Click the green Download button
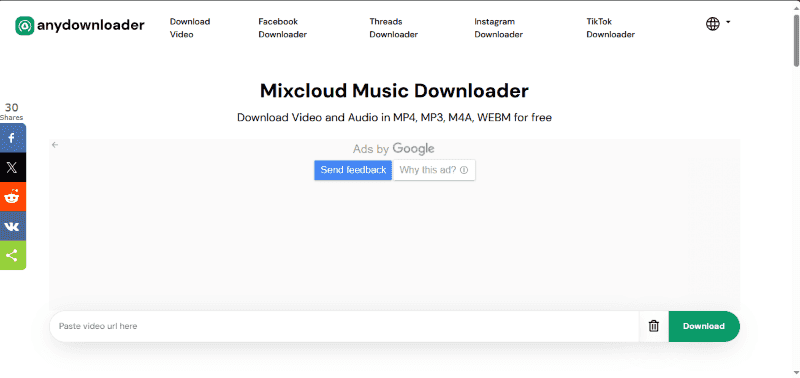 pyautogui.click(x=704, y=326)
